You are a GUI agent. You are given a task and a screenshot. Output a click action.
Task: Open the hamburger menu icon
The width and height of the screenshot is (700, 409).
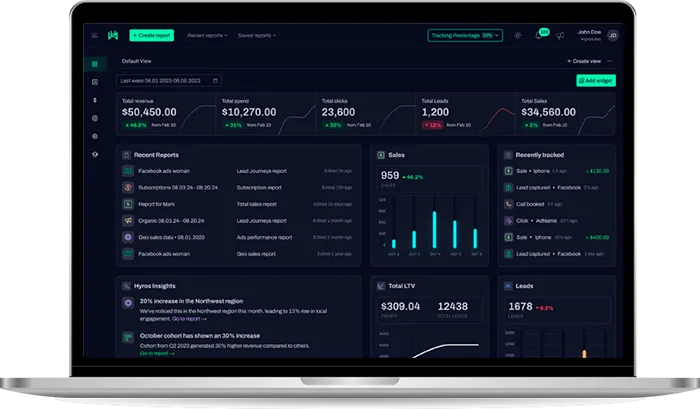(x=95, y=35)
